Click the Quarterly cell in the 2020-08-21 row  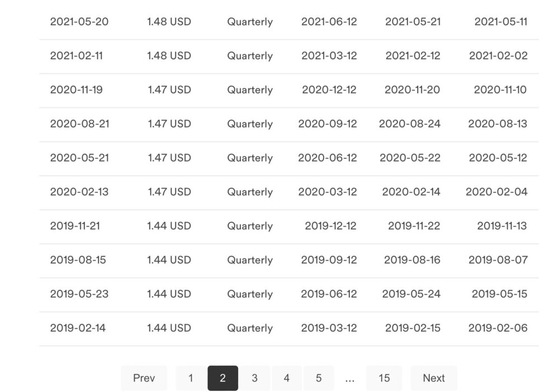click(250, 124)
